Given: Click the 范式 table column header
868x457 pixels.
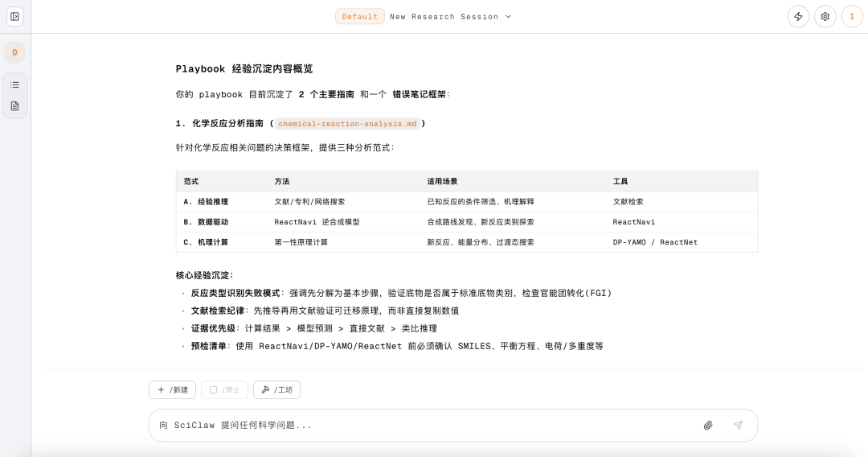Looking at the screenshot, I should pyautogui.click(x=191, y=182).
